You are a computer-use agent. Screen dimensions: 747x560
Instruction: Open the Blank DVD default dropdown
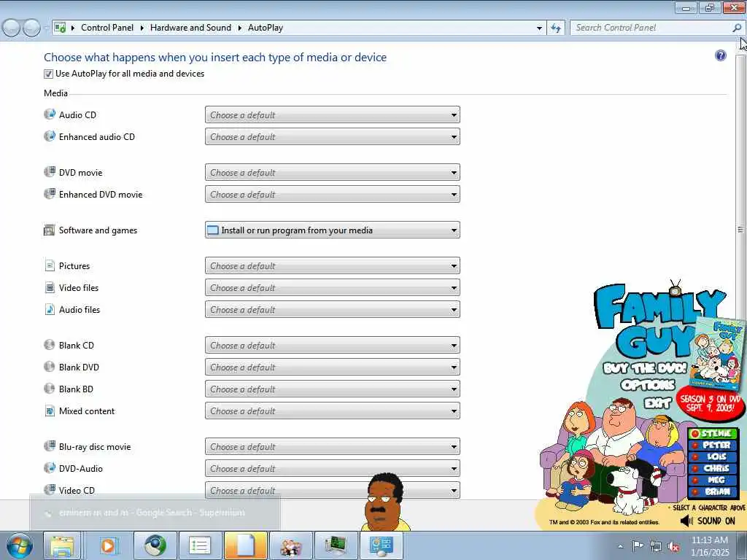333,367
